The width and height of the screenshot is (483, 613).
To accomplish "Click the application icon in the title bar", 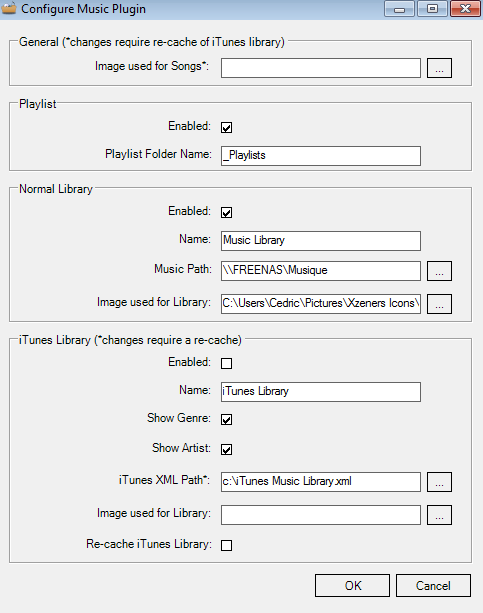I will click(x=9, y=9).
